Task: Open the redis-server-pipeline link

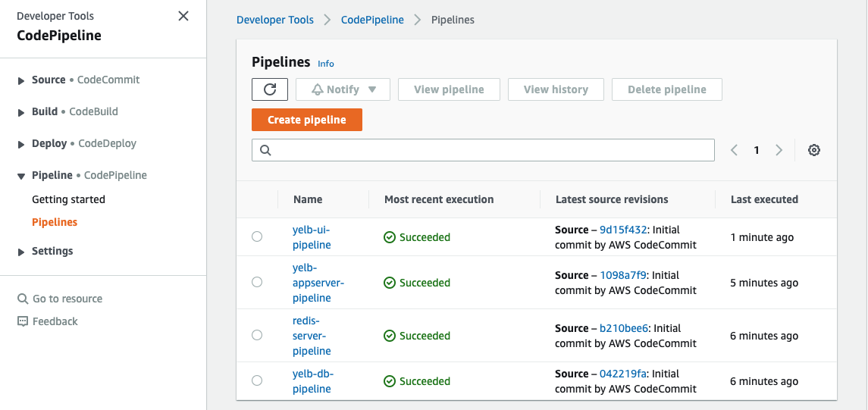Action: pyautogui.click(x=312, y=335)
